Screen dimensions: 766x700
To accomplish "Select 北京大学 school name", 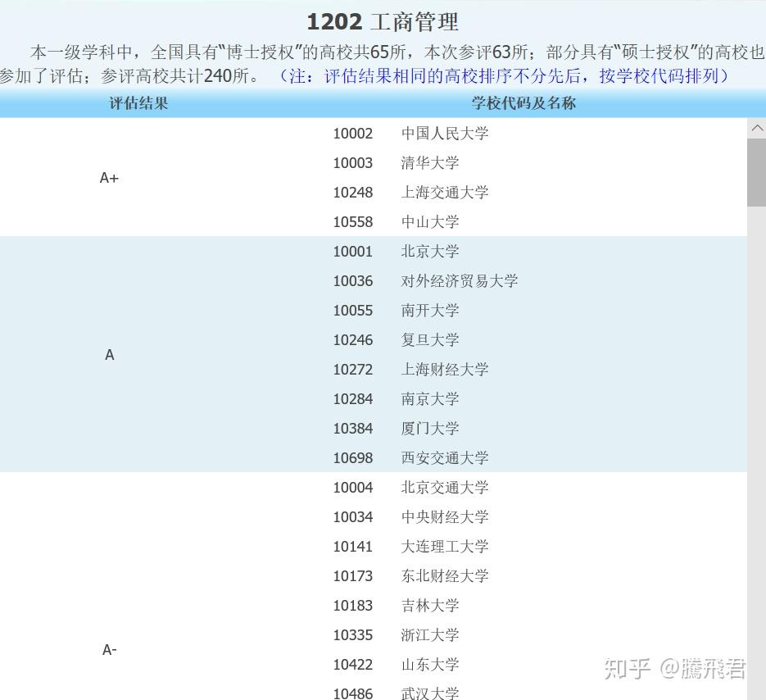I will pos(430,252).
